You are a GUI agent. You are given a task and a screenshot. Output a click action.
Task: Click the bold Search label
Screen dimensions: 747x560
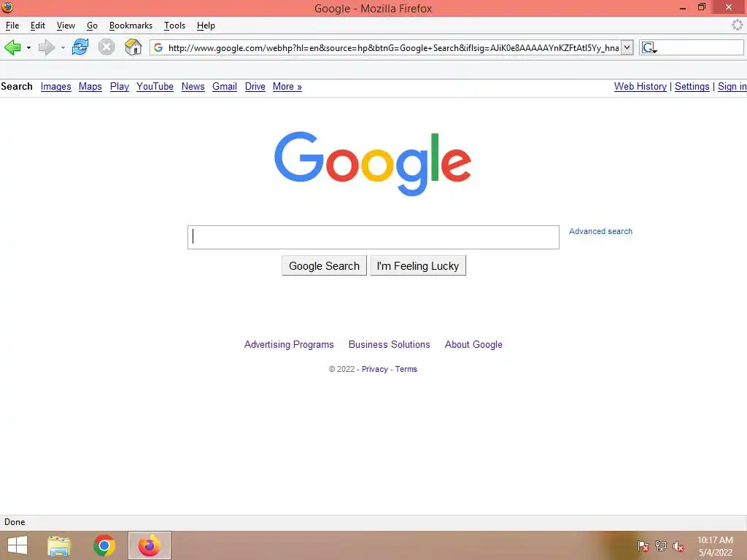[17, 86]
